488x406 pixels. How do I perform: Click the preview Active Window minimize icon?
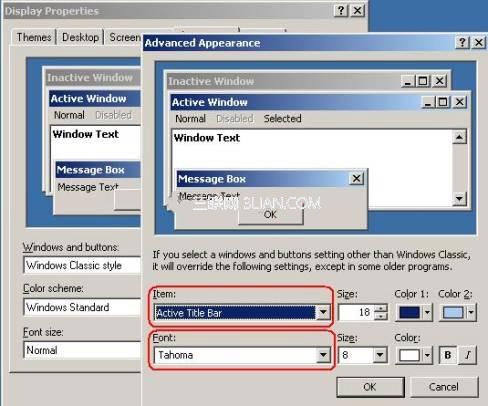428,102
